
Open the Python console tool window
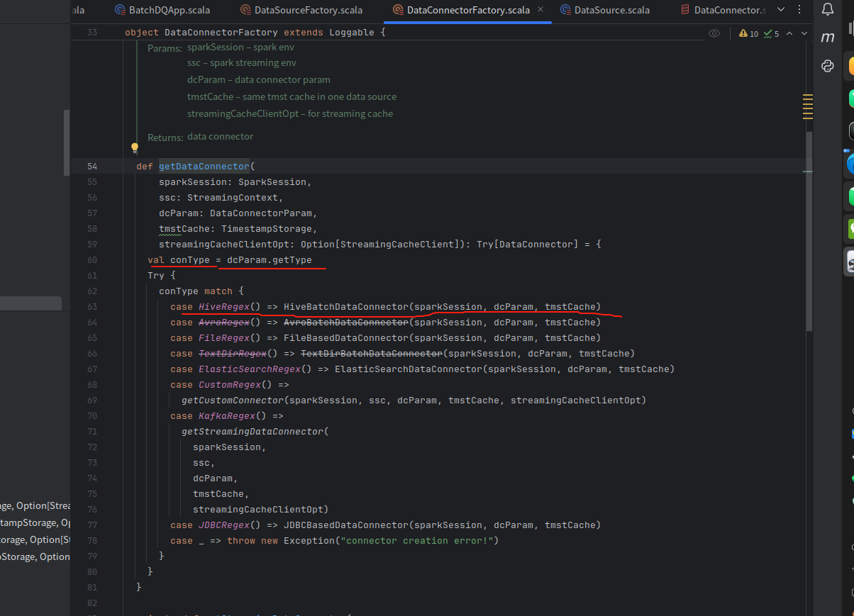[828, 66]
